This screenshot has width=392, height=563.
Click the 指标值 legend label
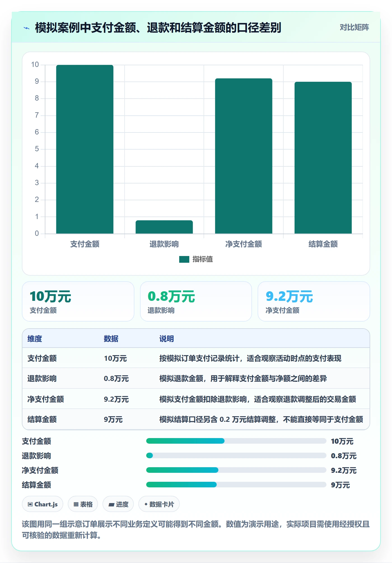(202, 259)
